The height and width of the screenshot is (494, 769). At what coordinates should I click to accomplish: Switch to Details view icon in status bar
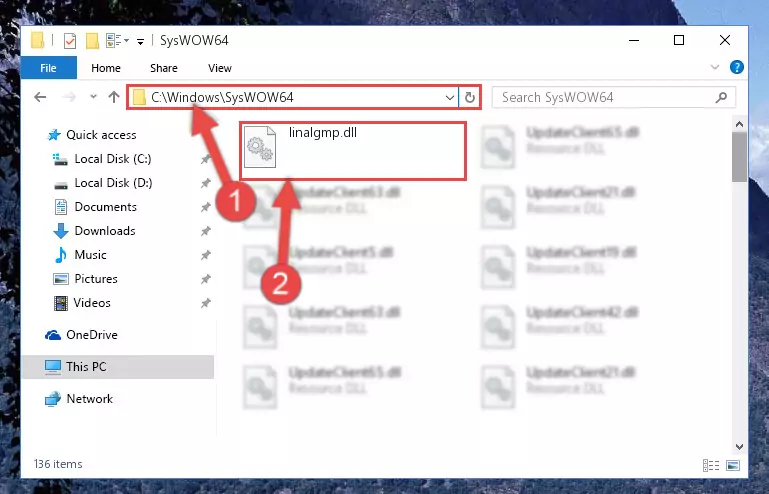coord(711,465)
